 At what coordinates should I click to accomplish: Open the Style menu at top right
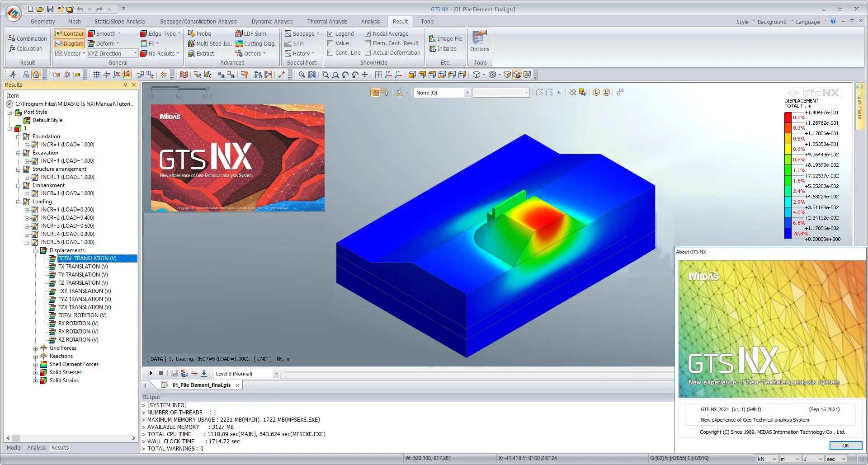pos(742,22)
